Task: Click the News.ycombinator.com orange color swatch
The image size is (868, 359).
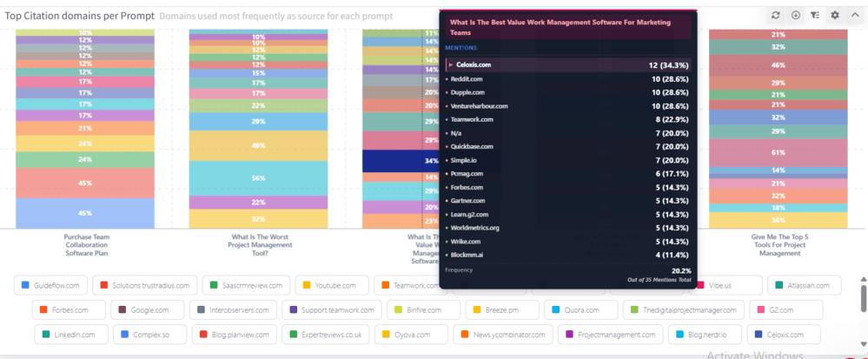Action: (465, 335)
